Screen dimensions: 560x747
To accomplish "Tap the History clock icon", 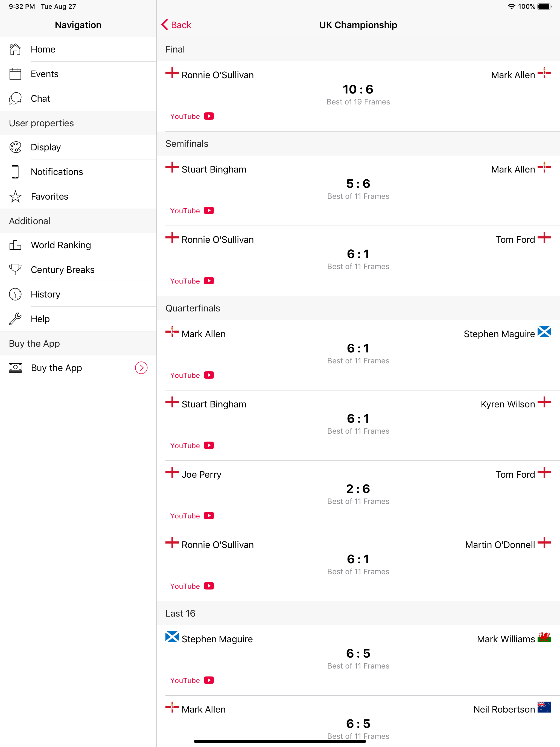I will [x=15, y=294].
